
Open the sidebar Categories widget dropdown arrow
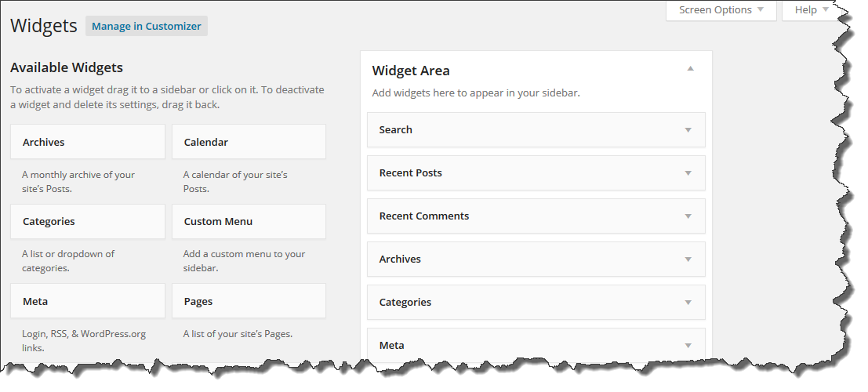688,303
